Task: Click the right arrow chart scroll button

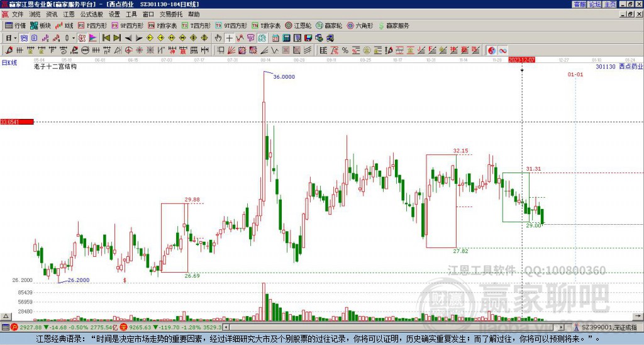Action: pyautogui.click(x=638, y=316)
